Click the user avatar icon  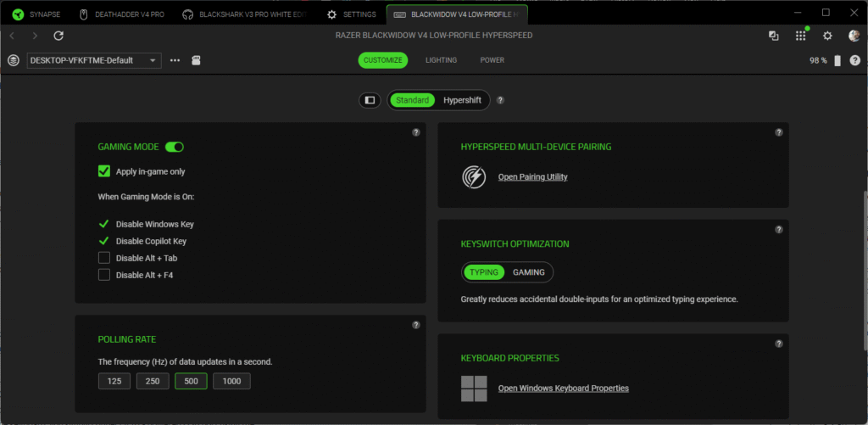pyautogui.click(x=854, y=36)
